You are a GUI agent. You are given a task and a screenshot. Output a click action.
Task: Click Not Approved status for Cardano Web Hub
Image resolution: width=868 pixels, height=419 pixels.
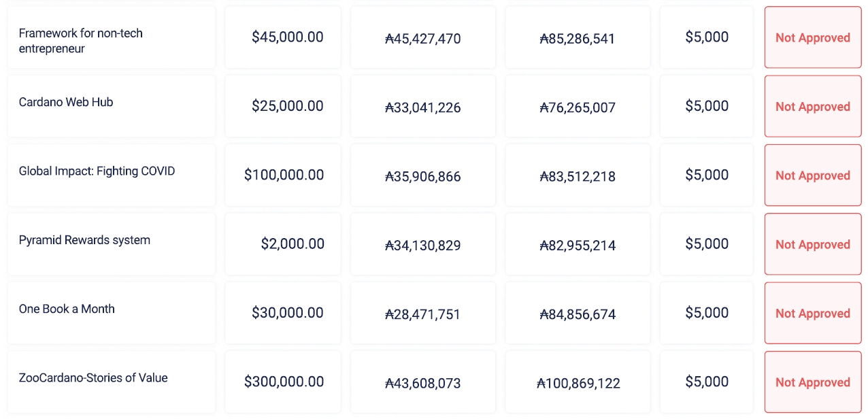(x=813, y=107)
